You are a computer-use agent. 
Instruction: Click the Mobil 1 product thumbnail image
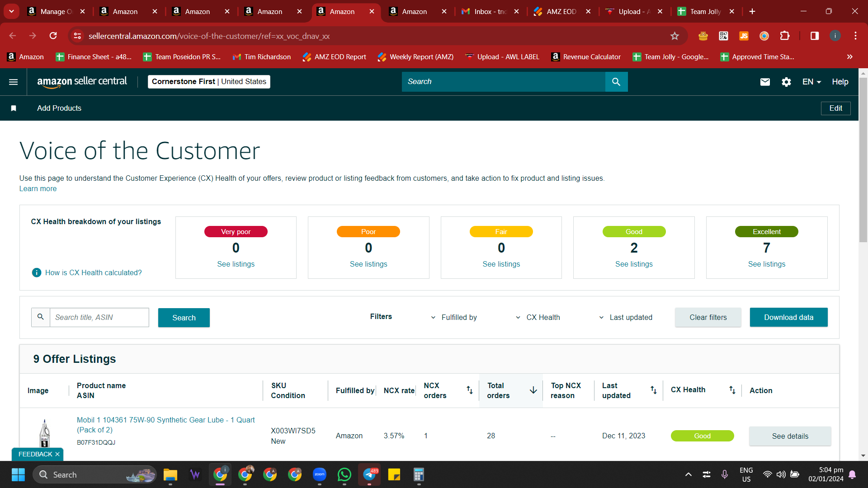click(x=45, y=433)
